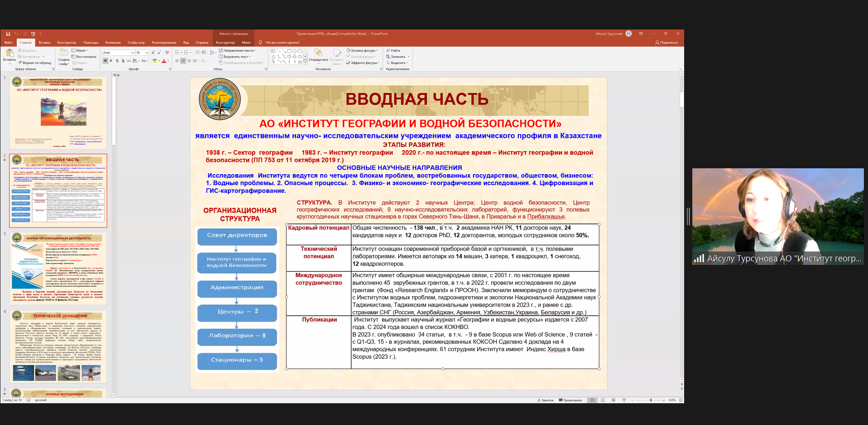Toggle Bold (Ж) formatting
The width and height of the screenshot is (868, 425).
(105, 61)
